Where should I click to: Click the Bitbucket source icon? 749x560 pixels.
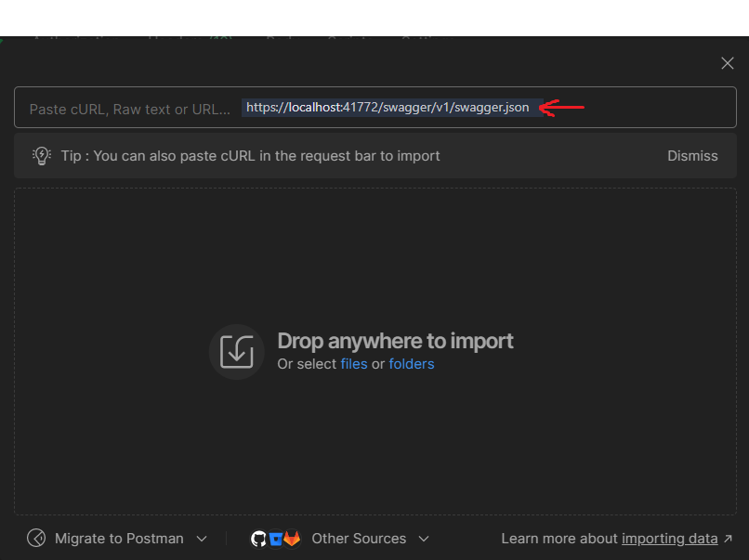[276, 539]
